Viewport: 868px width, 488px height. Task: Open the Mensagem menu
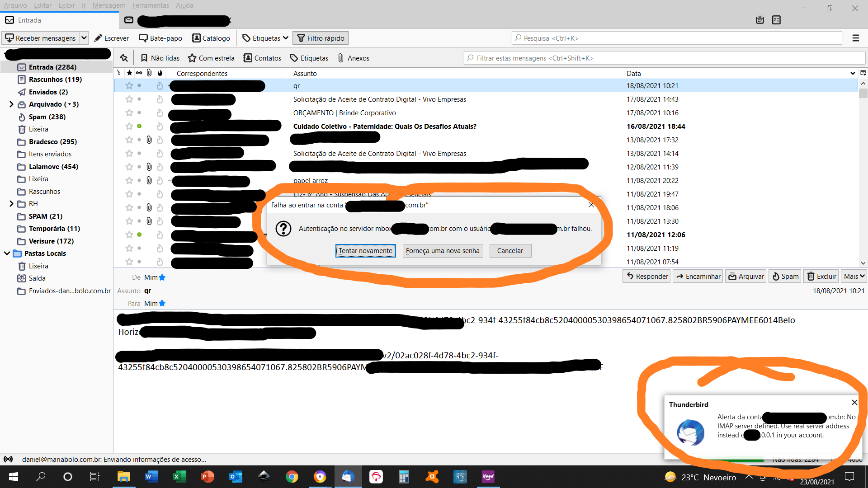click(109, 5)
